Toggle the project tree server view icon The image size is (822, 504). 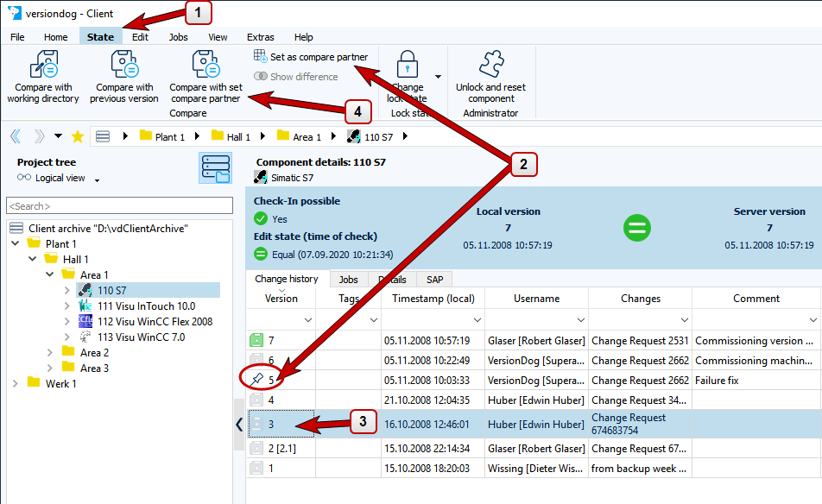click(x=215, y=168)
